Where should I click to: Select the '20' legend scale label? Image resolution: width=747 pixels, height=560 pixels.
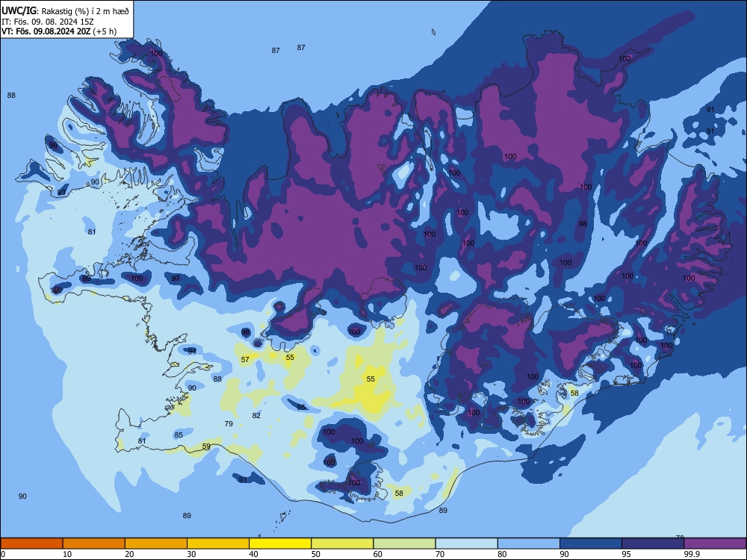(x=129, y=554)
